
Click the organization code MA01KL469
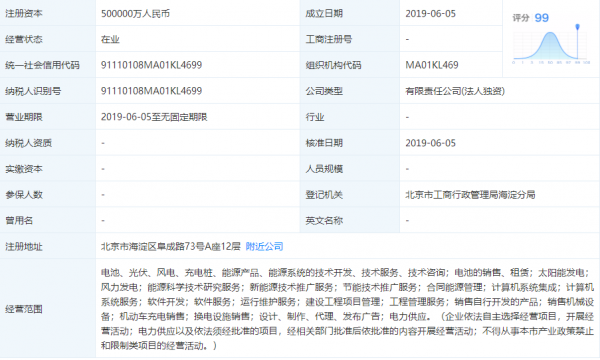tap(432, 65)
